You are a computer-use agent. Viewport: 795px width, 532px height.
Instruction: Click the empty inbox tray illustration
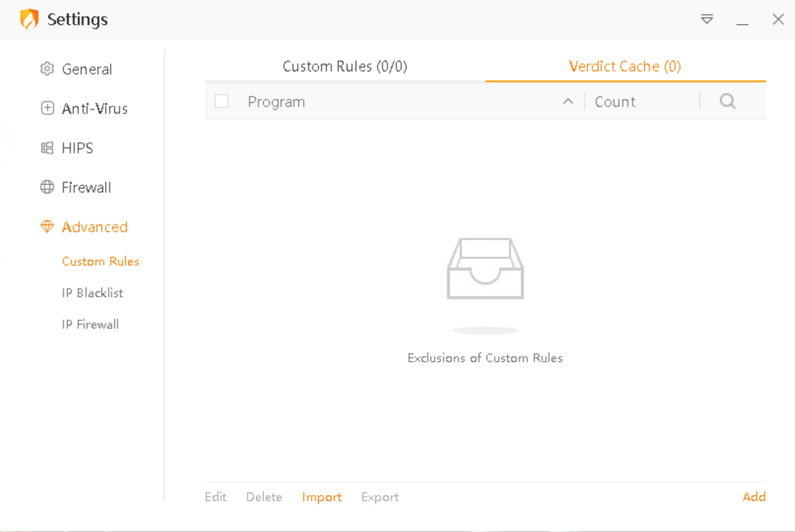point(485,269)
